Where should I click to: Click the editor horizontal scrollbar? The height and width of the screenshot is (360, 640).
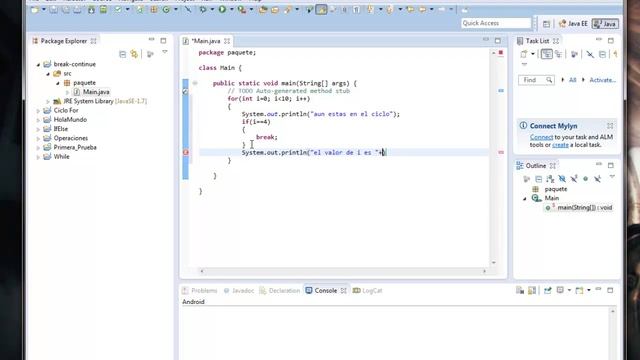click(343, 271)
